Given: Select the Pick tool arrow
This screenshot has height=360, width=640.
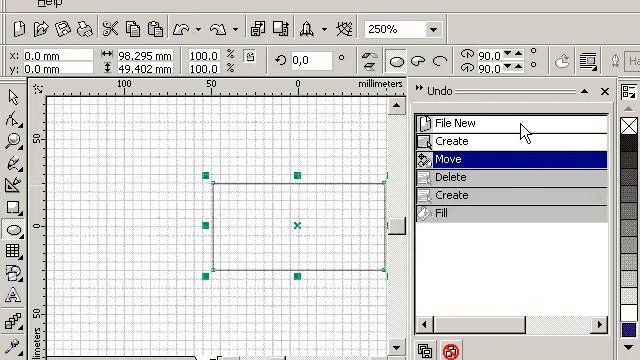Looking at the screenshot, I should pos(13,98).
